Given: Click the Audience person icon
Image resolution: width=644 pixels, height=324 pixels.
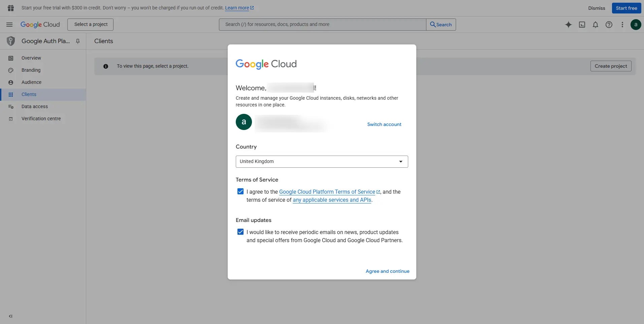Looking at the screenshot, I should click(11, 83).
